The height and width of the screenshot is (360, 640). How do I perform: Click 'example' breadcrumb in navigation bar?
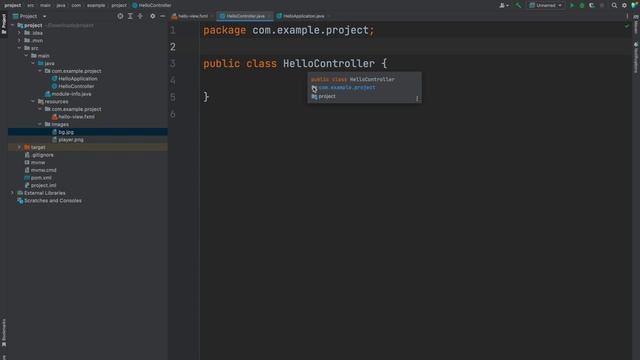click(x=96, y=5)
